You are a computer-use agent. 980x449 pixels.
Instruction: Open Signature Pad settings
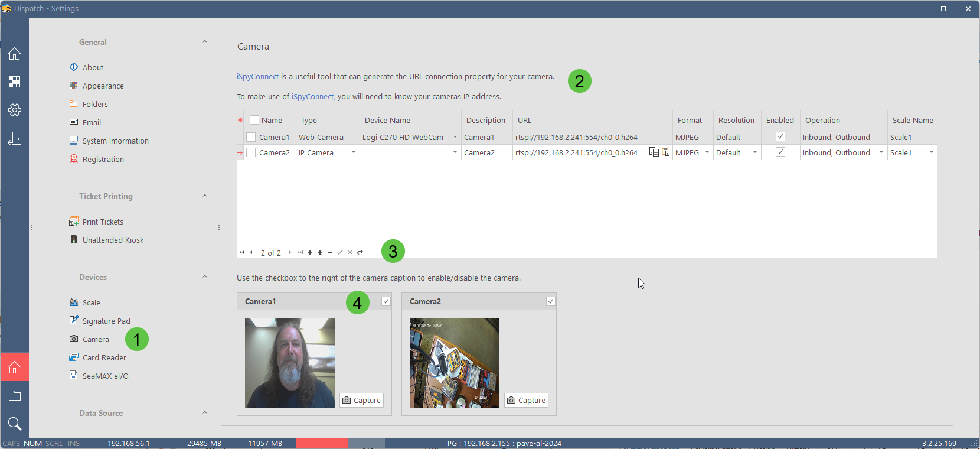(x=106, y=321)
